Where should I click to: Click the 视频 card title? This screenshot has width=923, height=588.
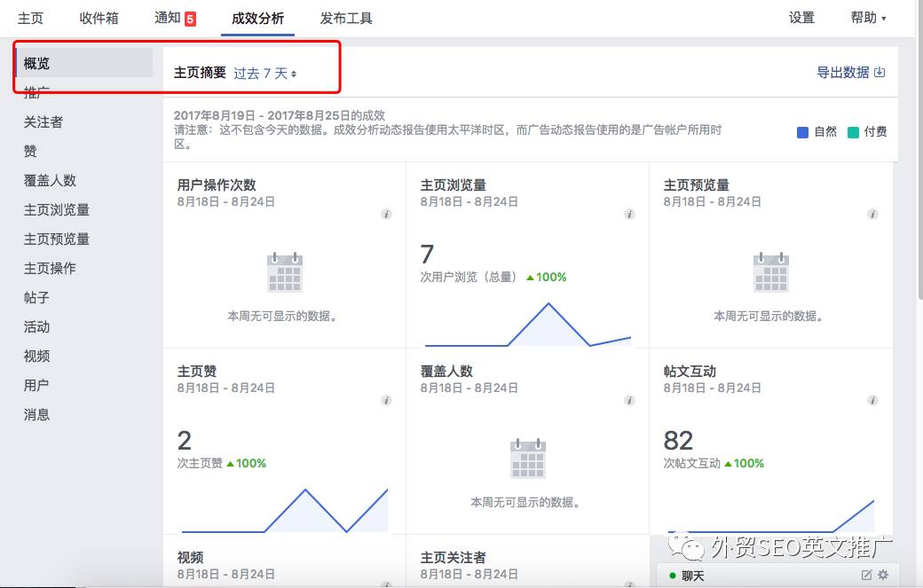point(190,558)
